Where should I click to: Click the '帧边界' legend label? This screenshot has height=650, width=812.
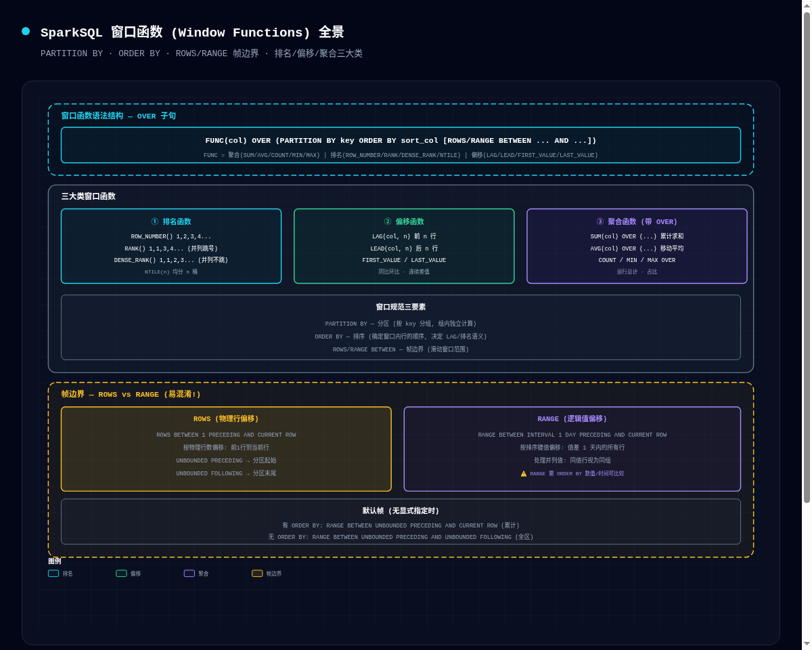click(274, 573)
